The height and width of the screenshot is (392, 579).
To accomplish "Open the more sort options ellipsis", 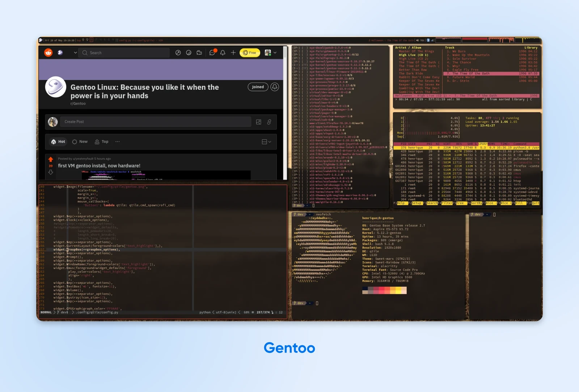I will tap(118, 142).
